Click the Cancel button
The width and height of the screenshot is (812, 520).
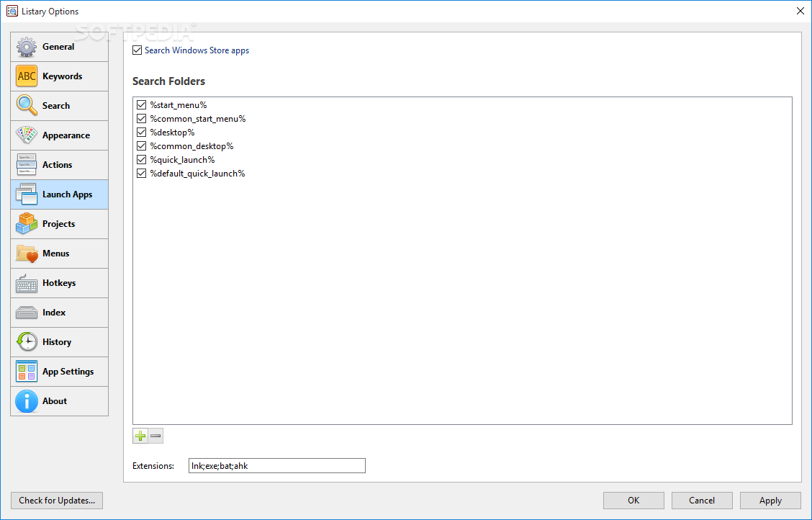pyautogui.click(x=702, y=501)
